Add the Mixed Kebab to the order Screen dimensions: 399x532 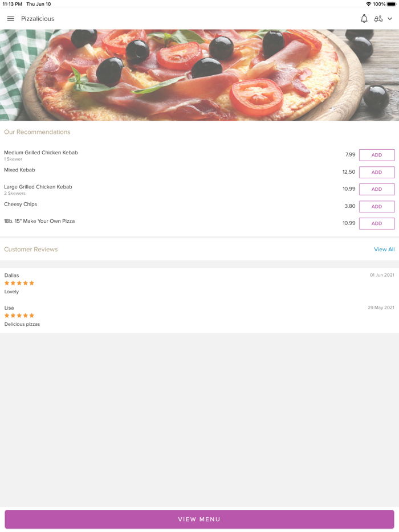376,172
